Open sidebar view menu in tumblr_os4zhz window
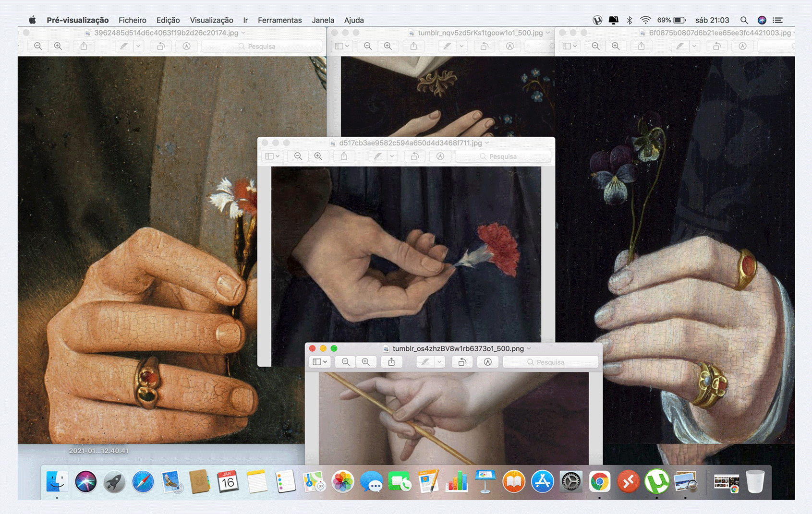Viewport: 812px width, 514px height. coord(320,362)
